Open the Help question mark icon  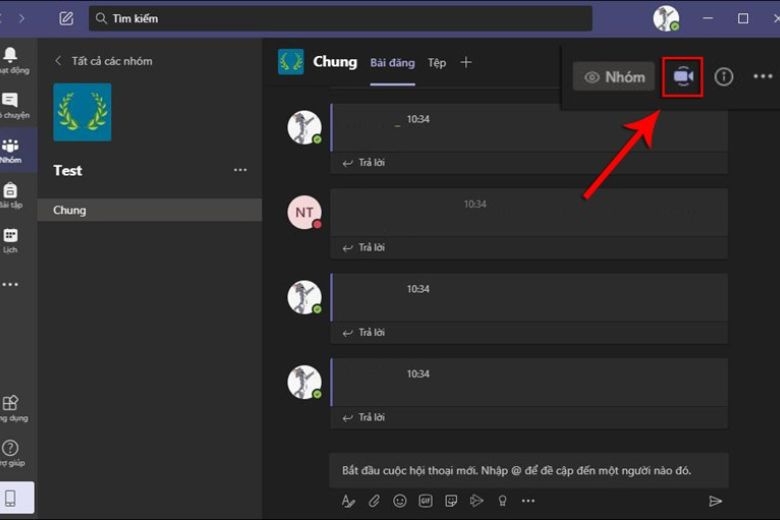(11, 453)
